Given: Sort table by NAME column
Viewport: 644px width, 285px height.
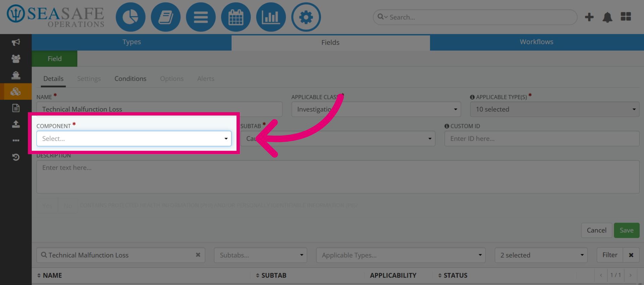Looking at the screenshot, I should coord(49,275).
